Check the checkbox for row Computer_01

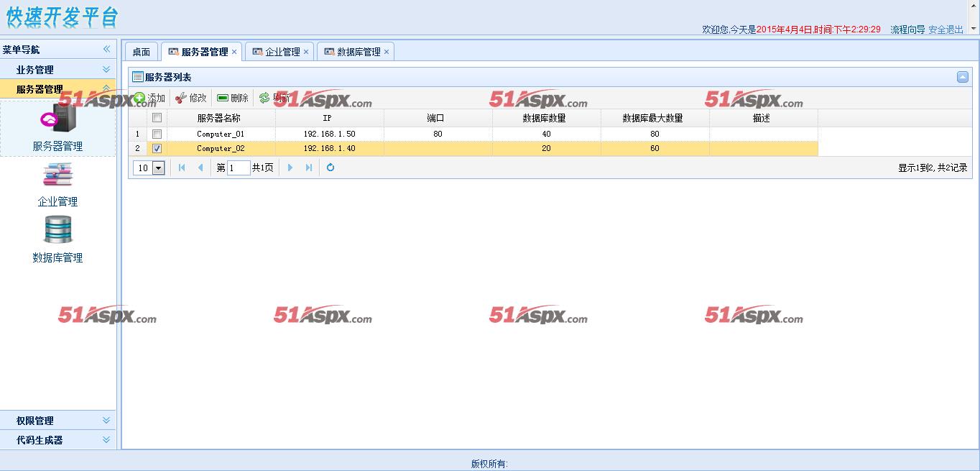click(x=157, y=134)
